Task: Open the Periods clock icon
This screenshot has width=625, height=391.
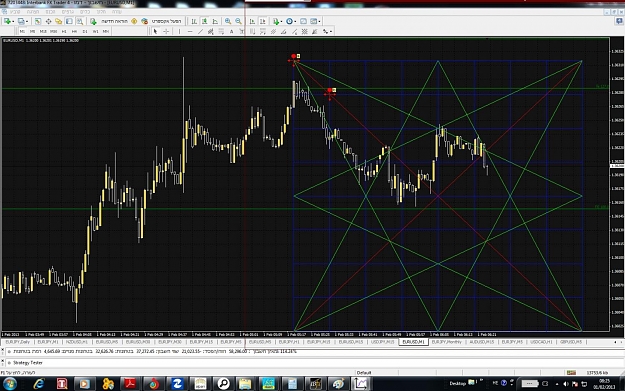Action: [289, 21]
